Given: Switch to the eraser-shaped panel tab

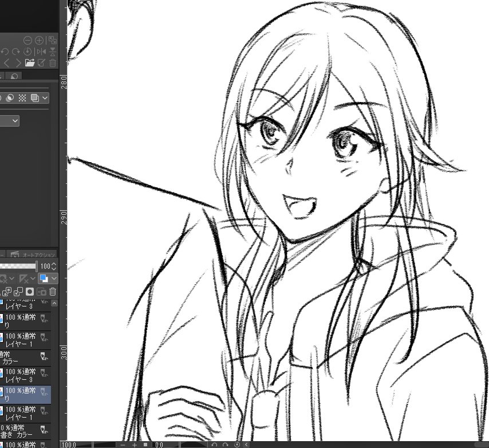Looking at the screenshot, I should click(14, 76).
